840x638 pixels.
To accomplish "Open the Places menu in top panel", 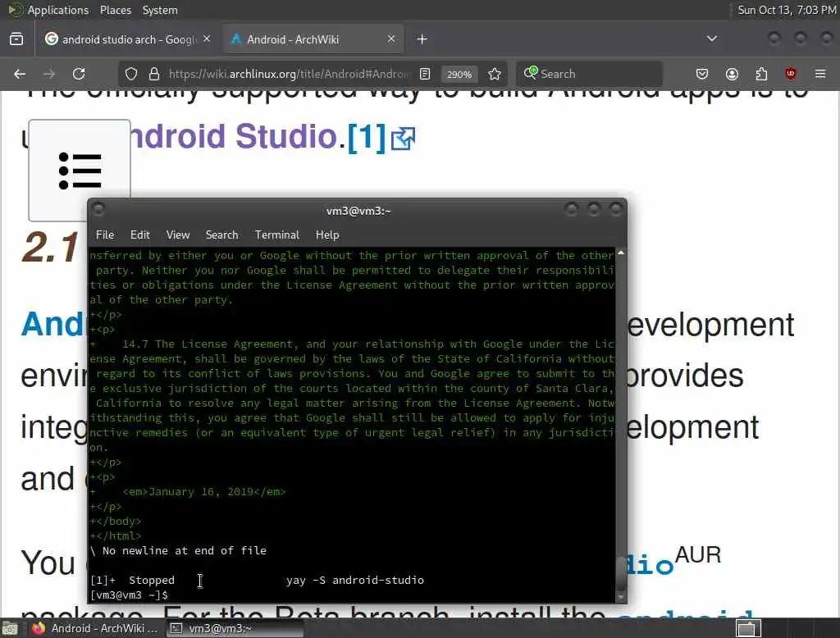I will [115, 10].
